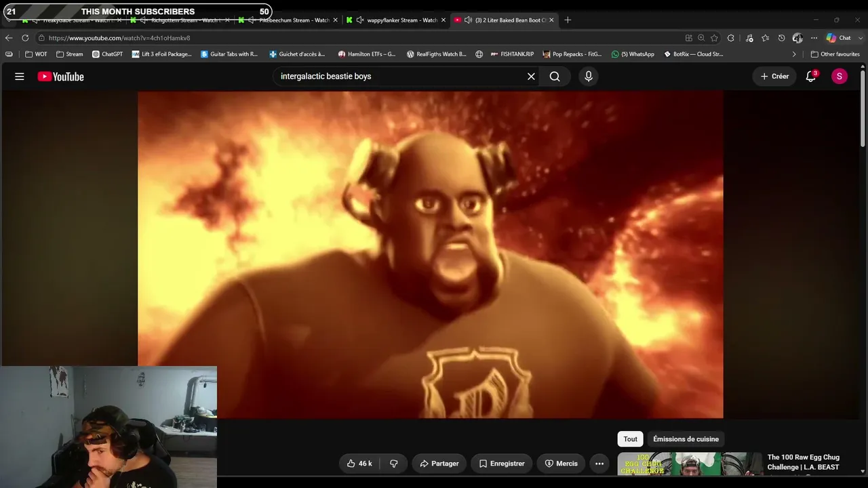Open the (5) WhatsApp bookmark
Image resolution: width=868 pixels, height=488 pixels.
633,54
